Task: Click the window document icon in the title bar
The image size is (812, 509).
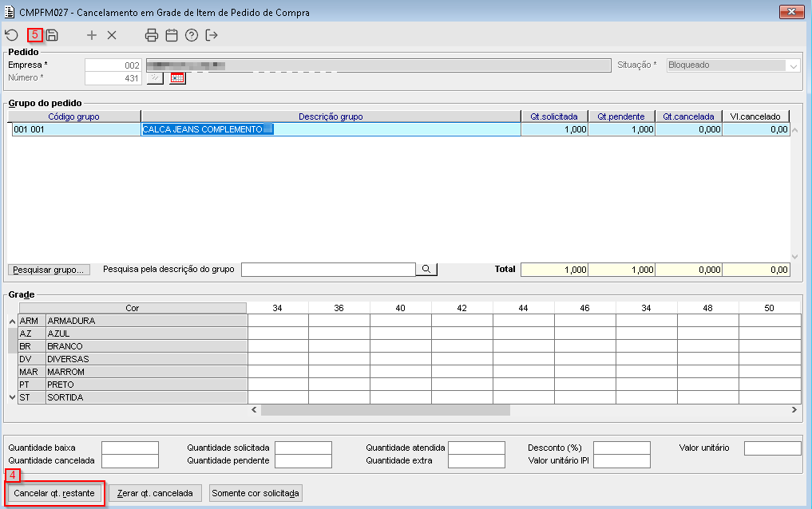Action: pos(10,12)
